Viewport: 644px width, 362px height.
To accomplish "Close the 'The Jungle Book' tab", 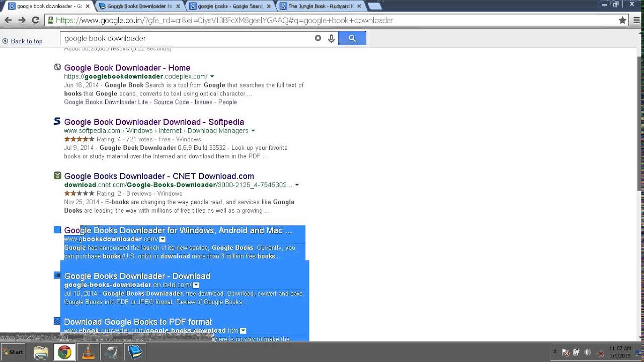I will pyautogui.click(x=359, y=7).
